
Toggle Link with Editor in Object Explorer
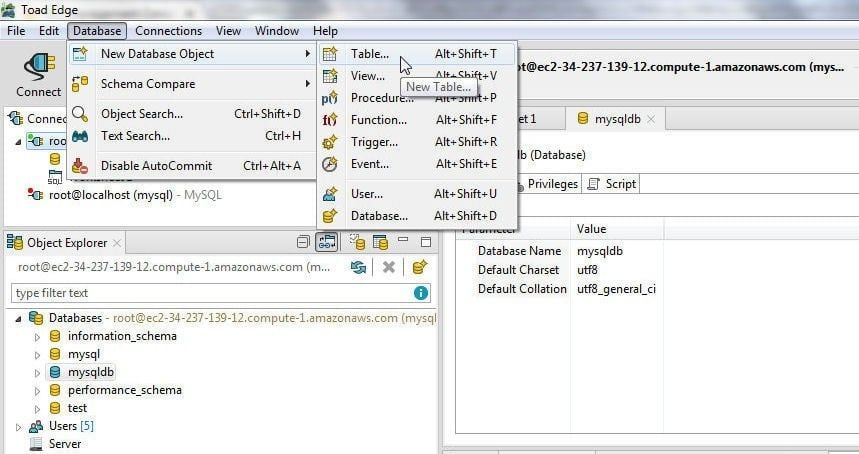click(x=327, y=242)
